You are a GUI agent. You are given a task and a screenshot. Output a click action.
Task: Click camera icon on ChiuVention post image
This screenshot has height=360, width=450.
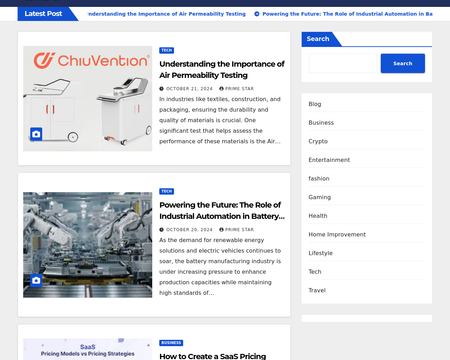[x=36, y=134]
